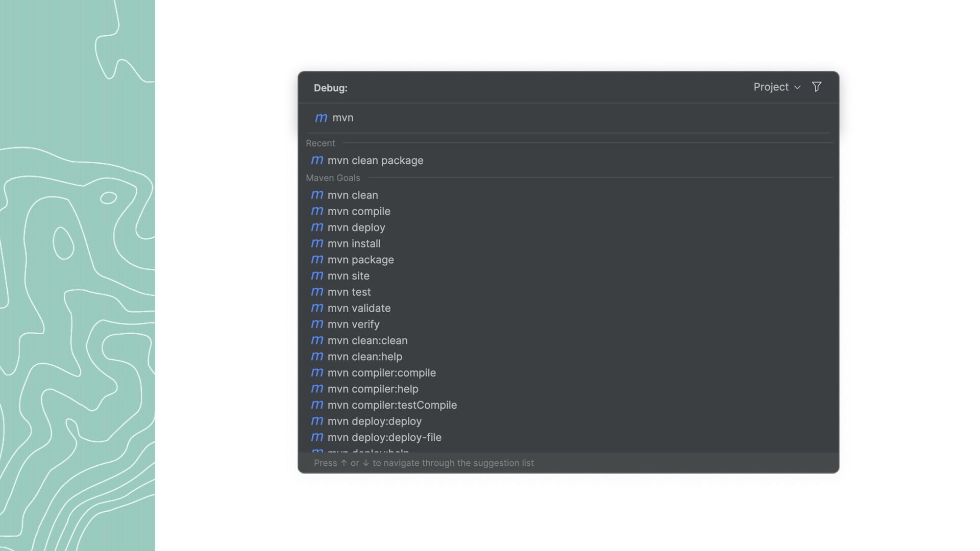
Task: Click Maven icon beside mvn package
Action: point(317,260)
